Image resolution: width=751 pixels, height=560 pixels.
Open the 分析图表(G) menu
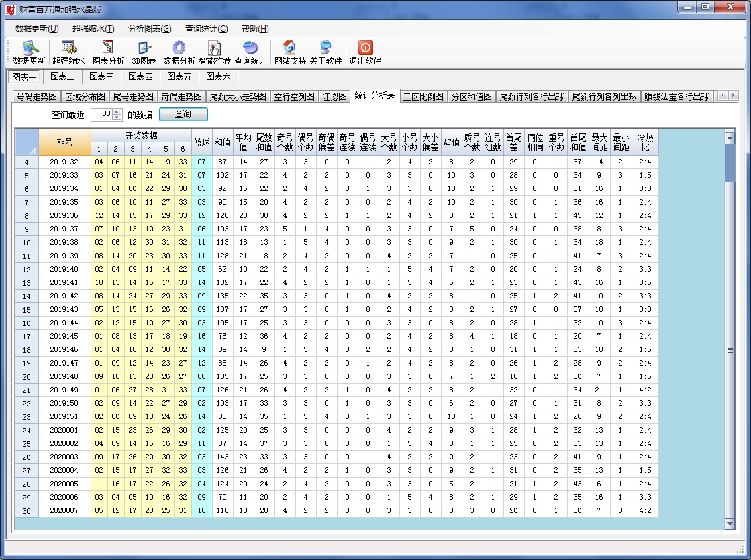(x=149, y=29)
